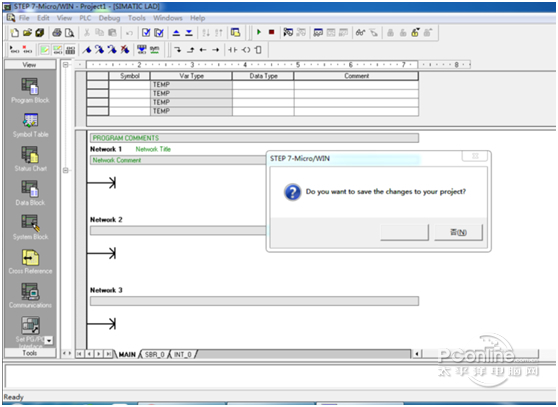Collapse the variable table with minus box

65,65
